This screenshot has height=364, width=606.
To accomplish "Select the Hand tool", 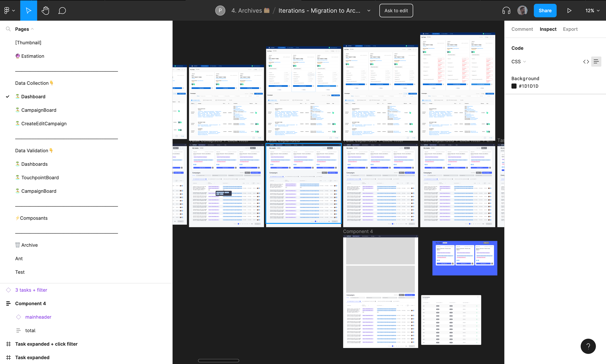I will (45, 11).
